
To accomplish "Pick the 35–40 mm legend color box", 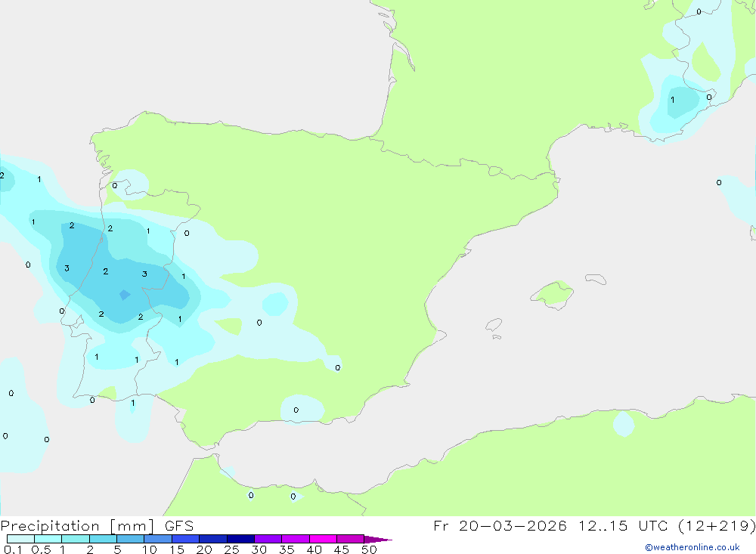I will [x=296, y=539].
